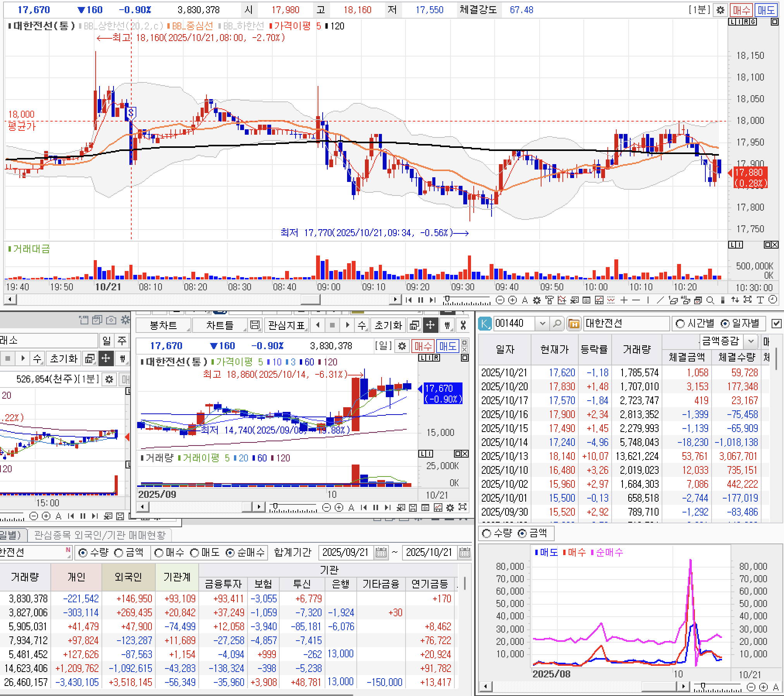784x696 pixels.
Task: Open the 관심지표 menu button
Action: [286, 325]
